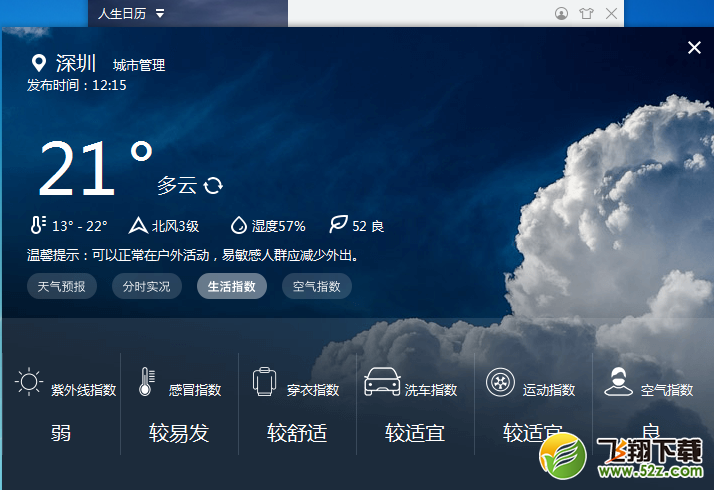The width and height of the screenshot is (714, 490).
Task: Open the skin shirt icon in title bar
Action: coord(586,14)
